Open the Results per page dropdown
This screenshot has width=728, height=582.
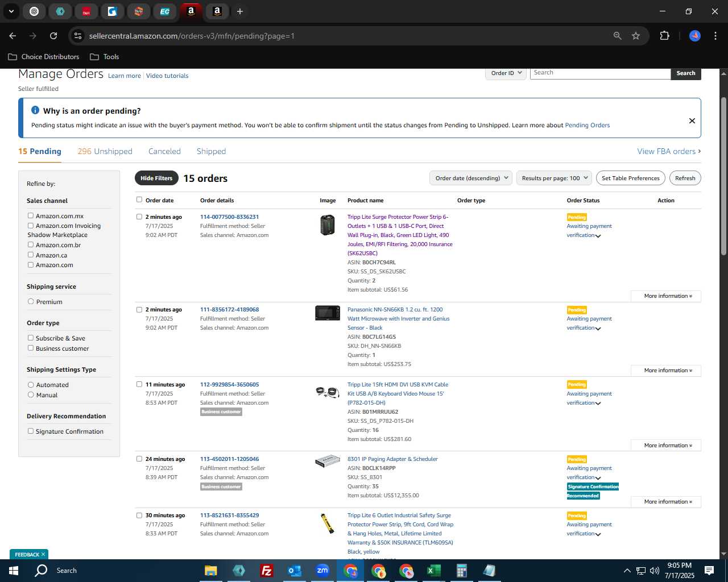point(555,178)
